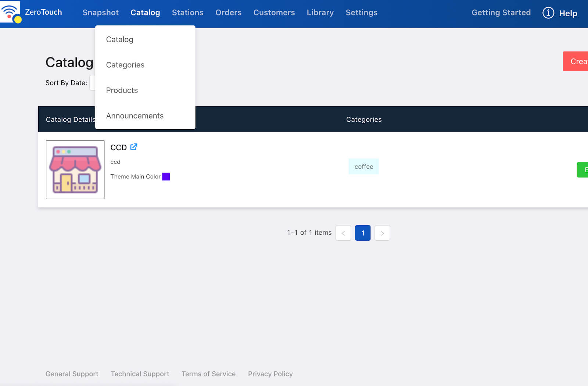This screenshot has width=588, height=386.
Task: Open the Privacy Policy link
Action: coord(270,374)
